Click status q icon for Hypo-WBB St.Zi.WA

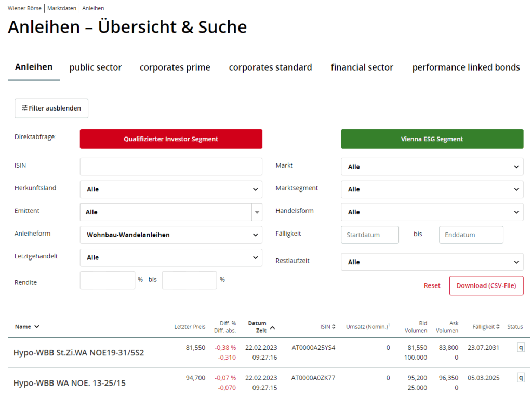pyautogui.click(x=521, y=348)
